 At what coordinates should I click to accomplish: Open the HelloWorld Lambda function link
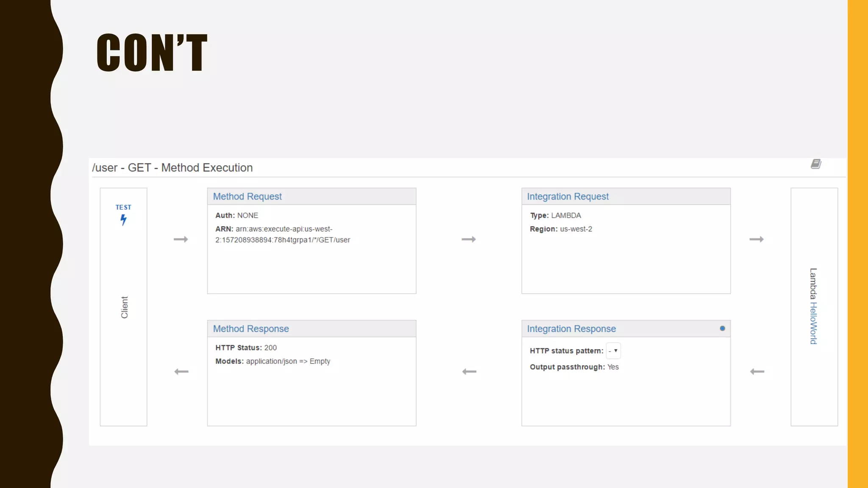click(813, 323)
